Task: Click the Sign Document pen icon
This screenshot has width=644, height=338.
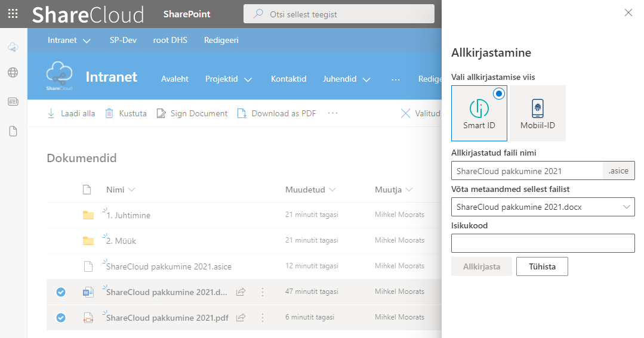Action: [x=161, y=113]
